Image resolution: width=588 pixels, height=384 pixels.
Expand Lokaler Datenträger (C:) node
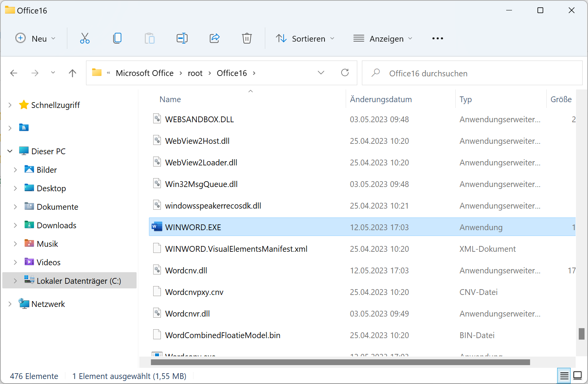(x=15, y=281)
